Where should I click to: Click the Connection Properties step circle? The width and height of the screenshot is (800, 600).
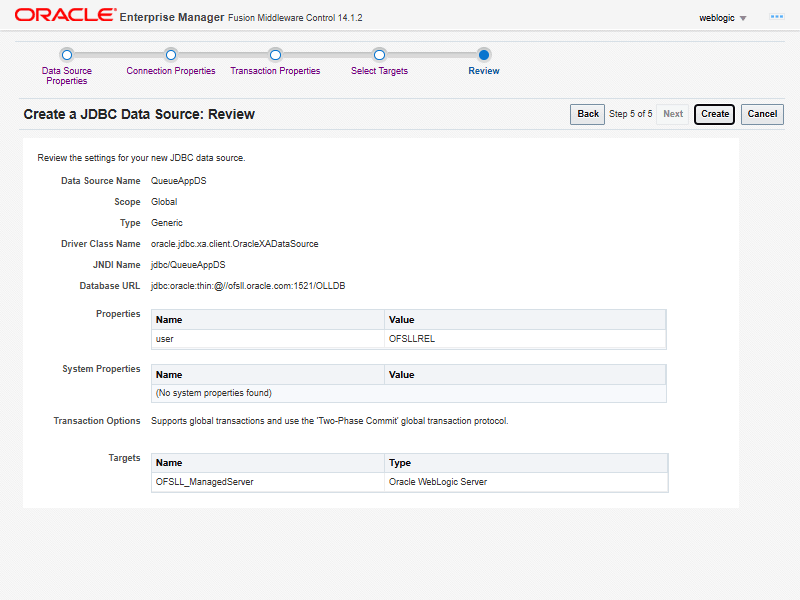tap(171, 55)
